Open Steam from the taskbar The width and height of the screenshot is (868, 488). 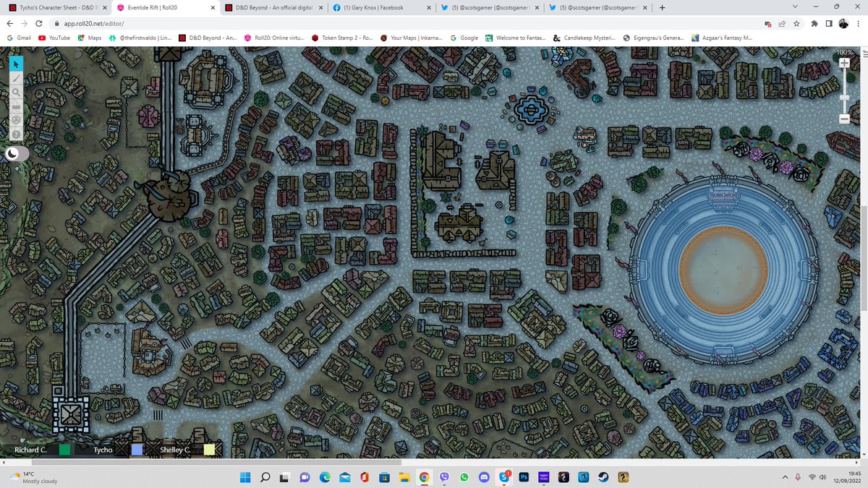[603, 477]
